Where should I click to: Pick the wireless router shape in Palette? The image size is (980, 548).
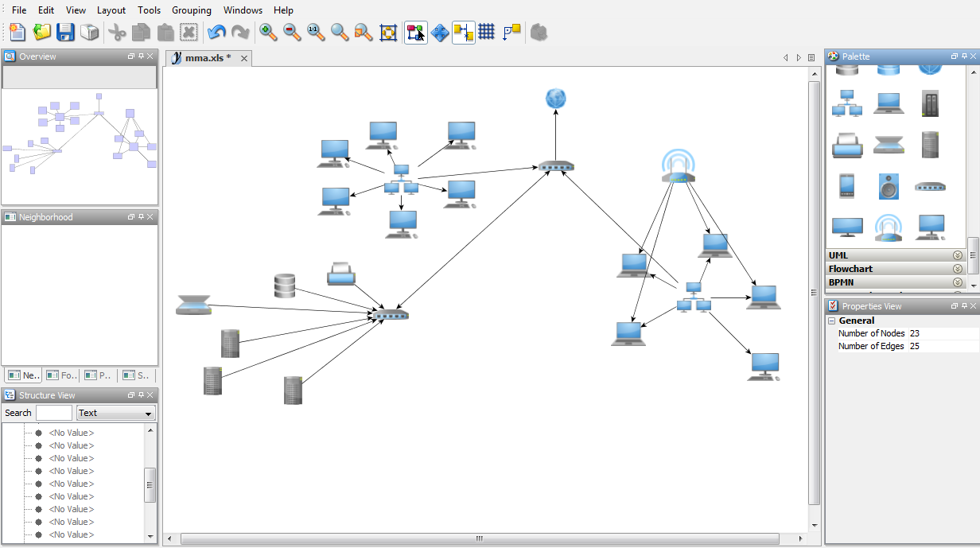coord(889,228)
